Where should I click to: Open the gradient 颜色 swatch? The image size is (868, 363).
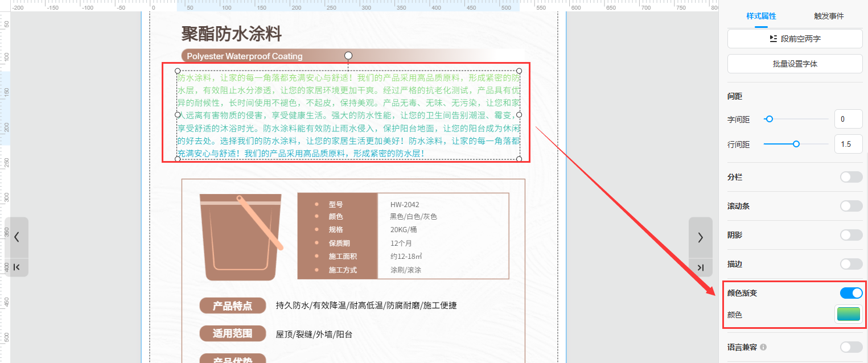[848, 315]
